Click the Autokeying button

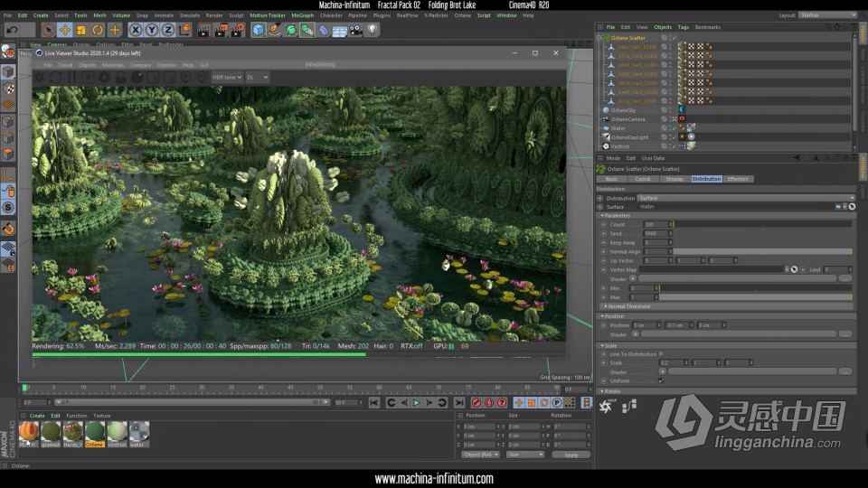(x=489, y=403)
